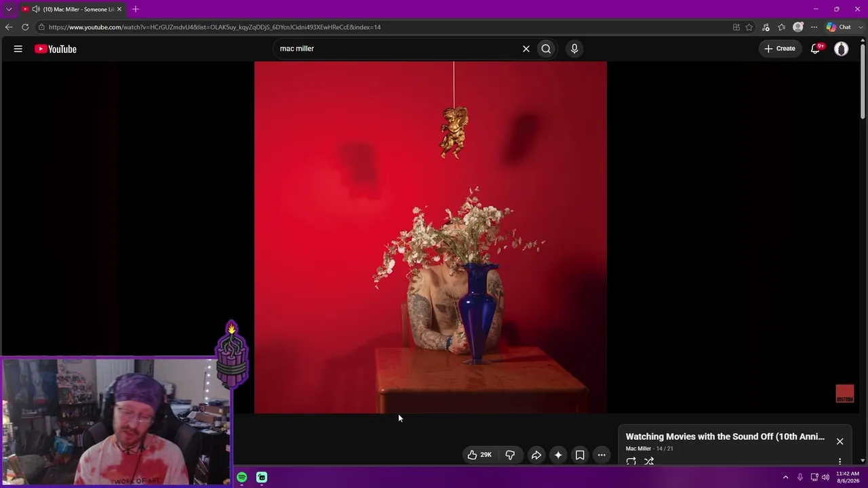Image resolution: width=868 pixels, height=488 pixels.
Task: Toggle loop playlist
Action: [x=631, y=462]
